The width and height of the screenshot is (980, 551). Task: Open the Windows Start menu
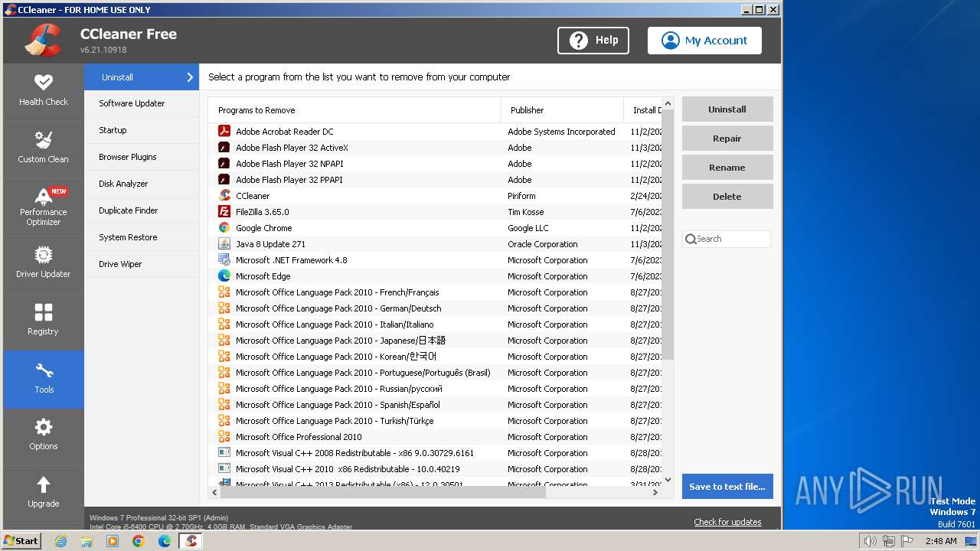coord(21,541)
